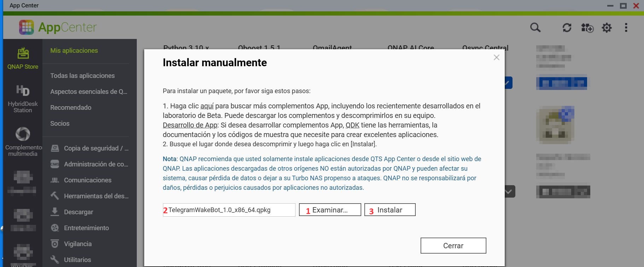Open Complementos multimedia section
Screen dimensions: 644x267
point(23,141)
